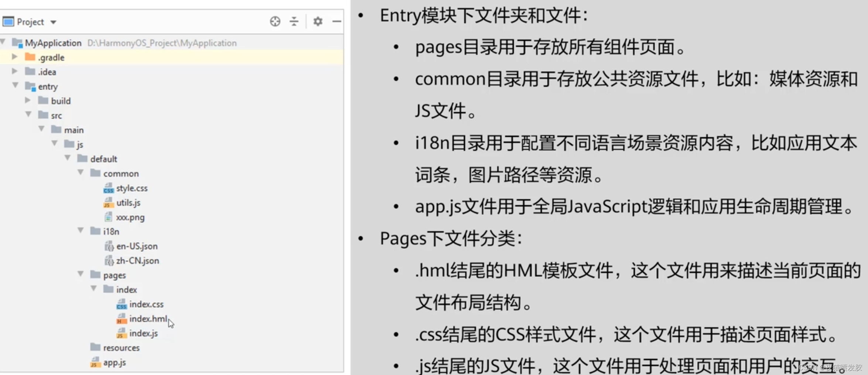Select the MyApplication root tree item
Image resolution: width=868 pixels, height=375 pixels.
pyautogui.click(x=53, y=43)
